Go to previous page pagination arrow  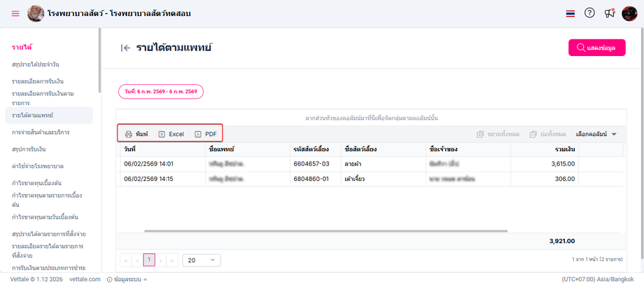click(137, 261)
